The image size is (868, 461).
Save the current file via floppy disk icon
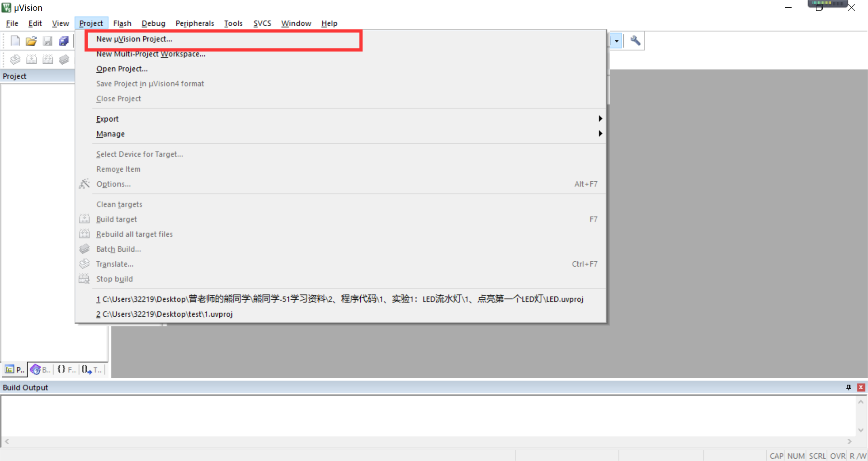47,41
